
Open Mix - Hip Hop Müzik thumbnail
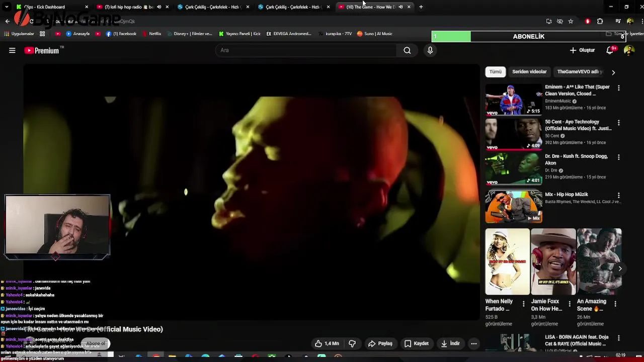513,207
